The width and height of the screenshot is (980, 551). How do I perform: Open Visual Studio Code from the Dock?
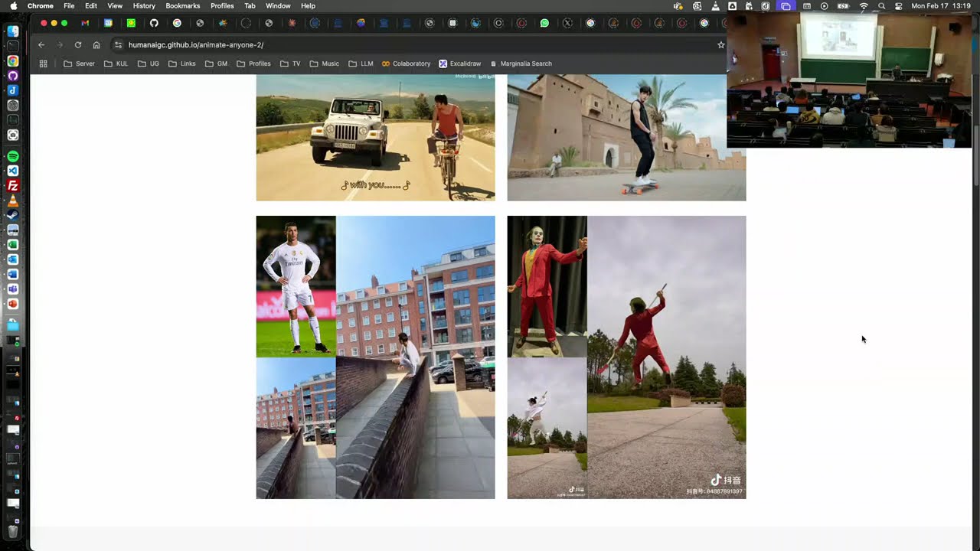[13, 171]
